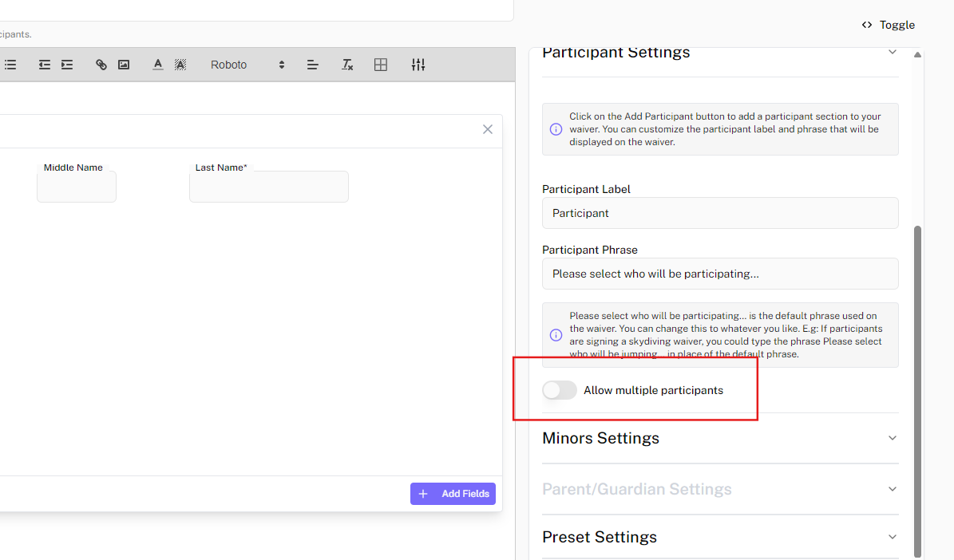Expand the Minors Settings section

pyautogui.click(x=893, y=438)
